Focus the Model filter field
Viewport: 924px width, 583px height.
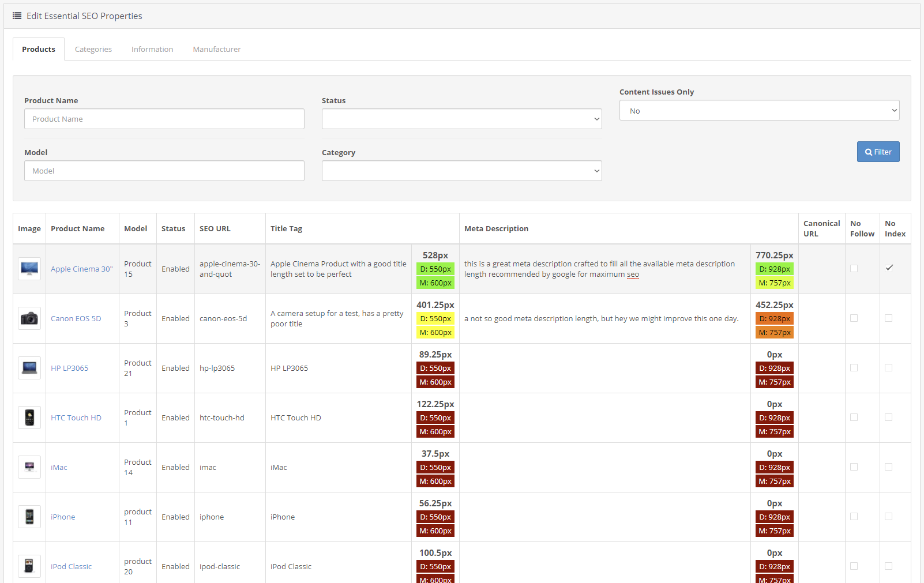(164, 171)
